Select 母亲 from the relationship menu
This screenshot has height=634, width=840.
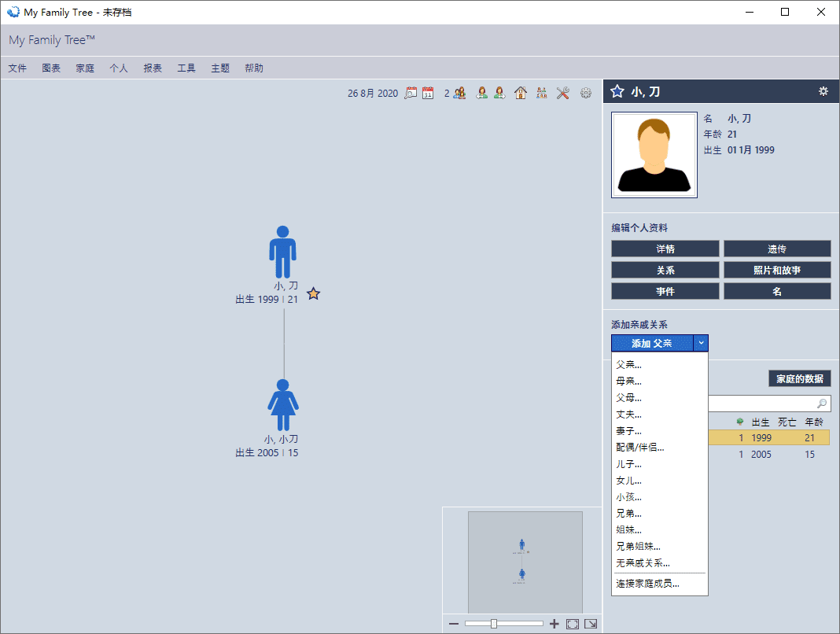tap(629, 381)
